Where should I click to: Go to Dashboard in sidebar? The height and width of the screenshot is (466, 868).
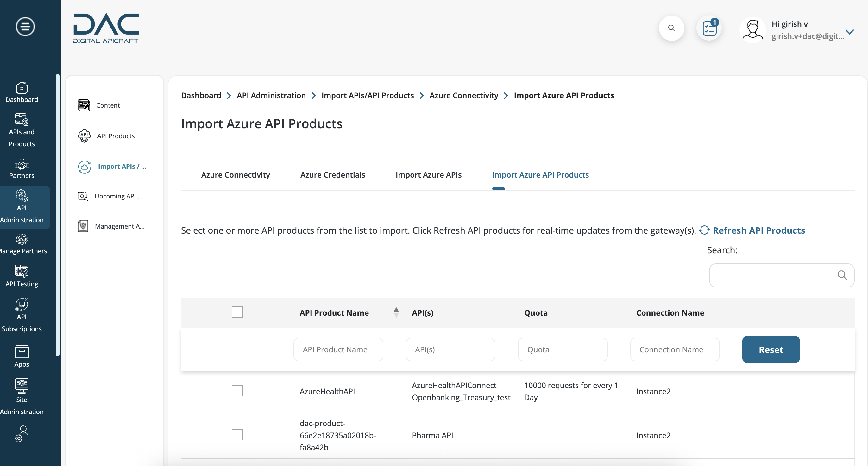point(22,92)
